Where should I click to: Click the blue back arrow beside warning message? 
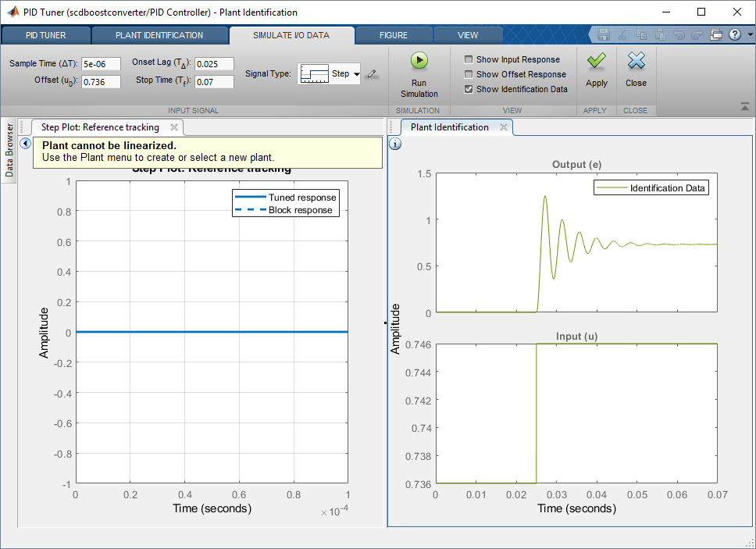coord(26,143)
